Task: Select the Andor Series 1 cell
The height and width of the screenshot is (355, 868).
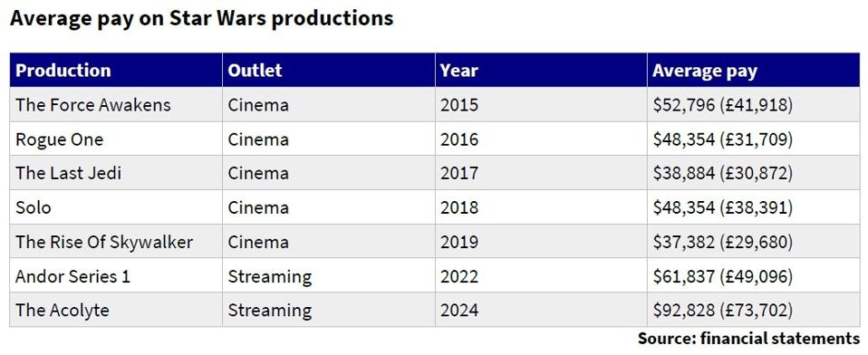Action: (116, 276)
